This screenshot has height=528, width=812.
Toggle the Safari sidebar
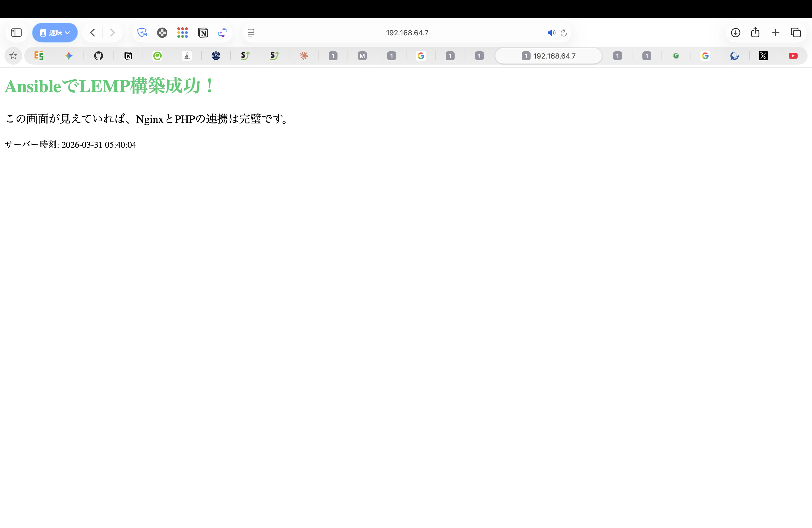tap(16, 32)
